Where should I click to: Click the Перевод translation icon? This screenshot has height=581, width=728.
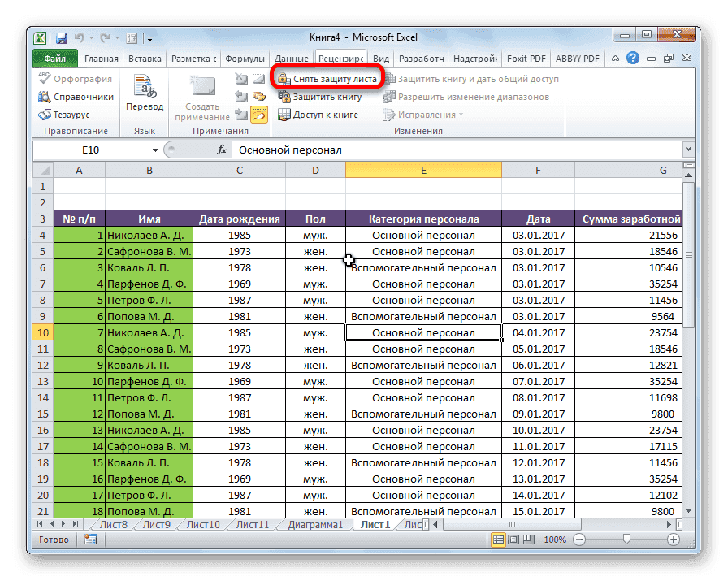pos(144,89)
